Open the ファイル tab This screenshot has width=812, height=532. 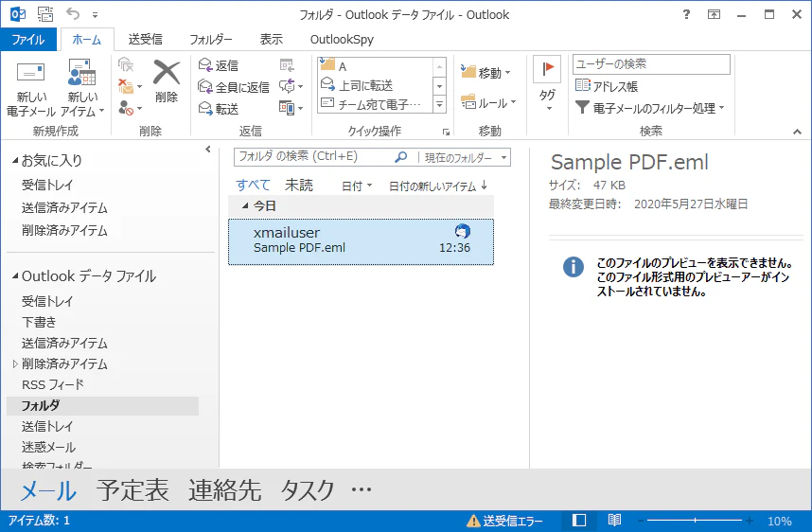(28, 40)
